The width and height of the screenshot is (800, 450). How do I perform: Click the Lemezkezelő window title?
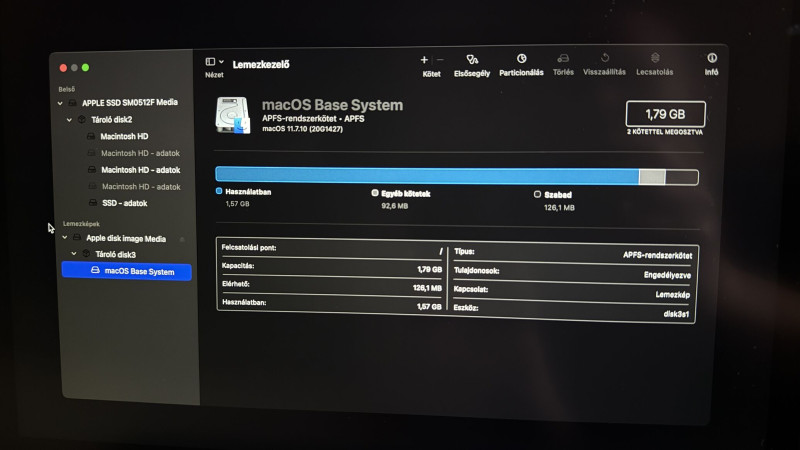click(261, 64)
